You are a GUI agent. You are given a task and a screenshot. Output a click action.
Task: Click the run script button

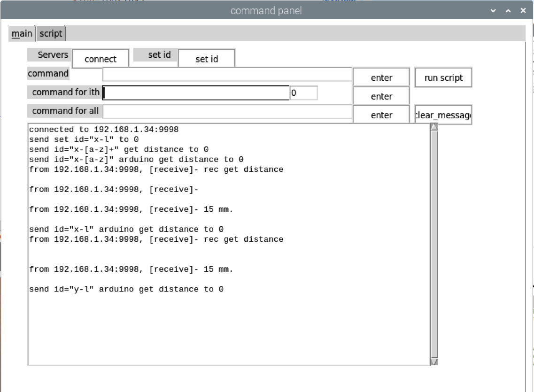coord(442,77)
